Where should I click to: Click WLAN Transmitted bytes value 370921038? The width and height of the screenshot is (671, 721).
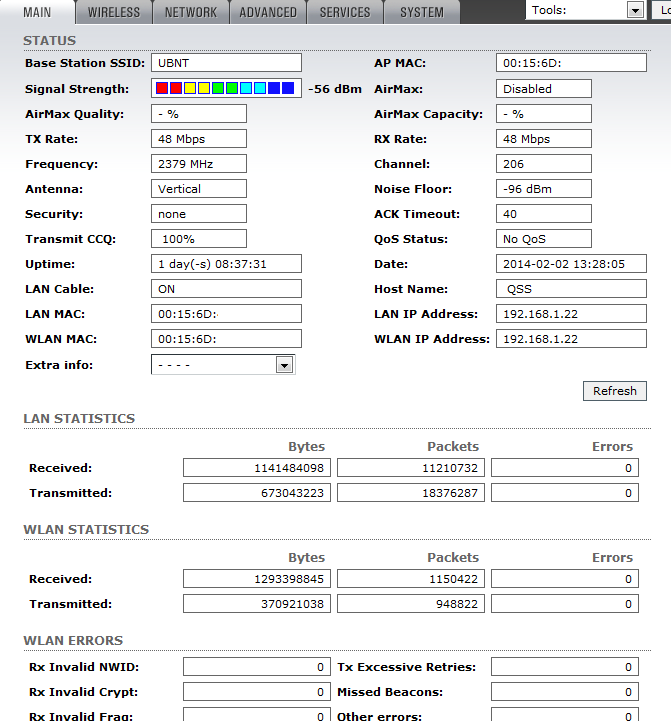click(x=257, y=603)
